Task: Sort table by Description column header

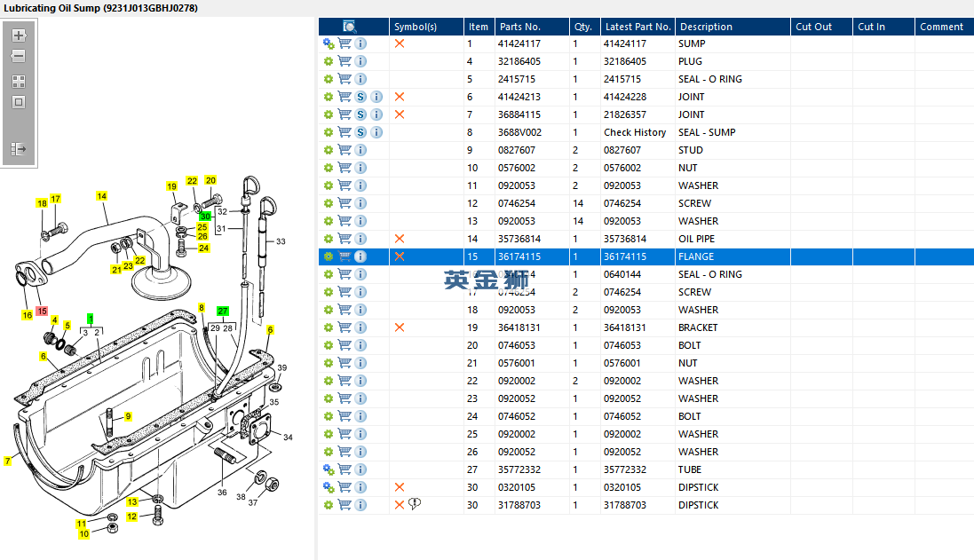Action: point(706,27)
